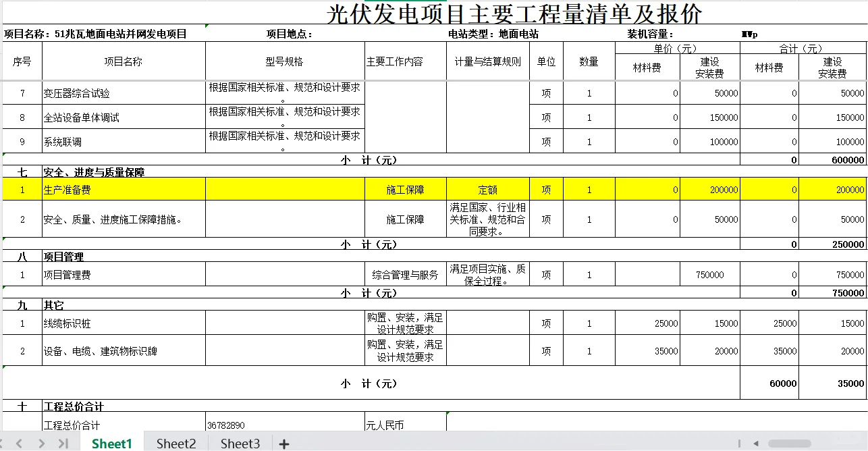Image resolution: width=868 pixels, height=451 pixels.
Task: Switch to the Sheet3 tab
Action: click(x=240, y=444)
